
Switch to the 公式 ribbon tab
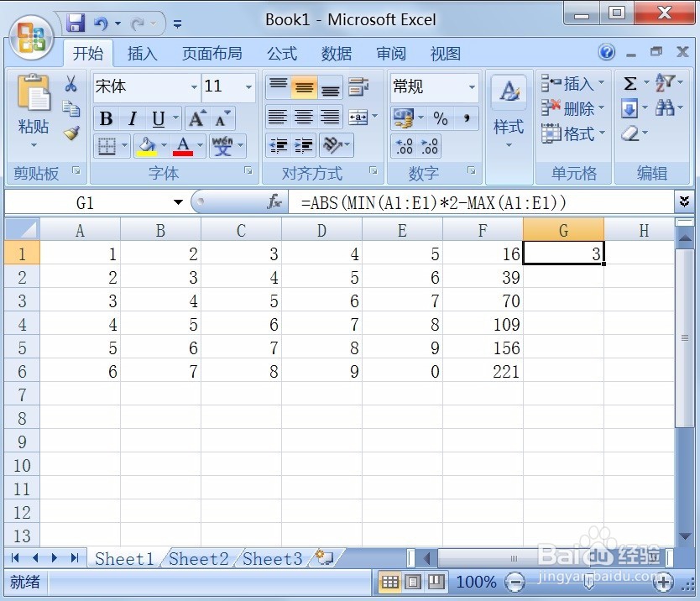[282, 54]
